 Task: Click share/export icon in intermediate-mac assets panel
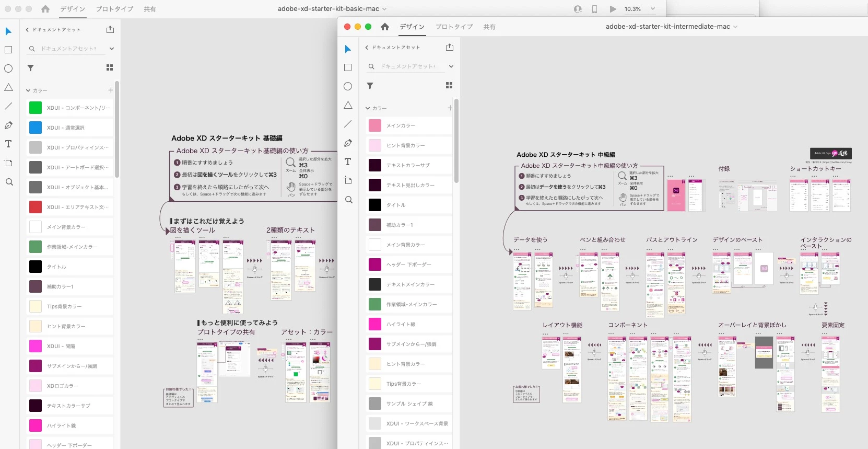point(450,47)
